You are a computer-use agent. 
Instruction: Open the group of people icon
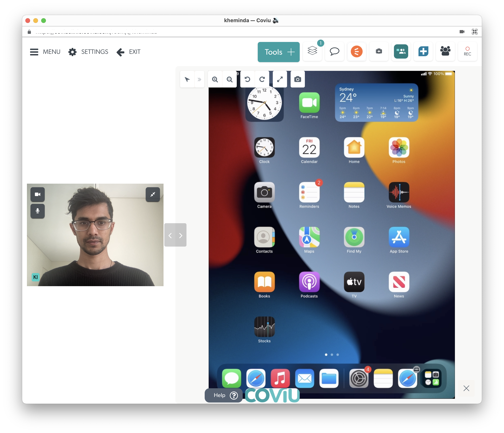tap(445, 51)
